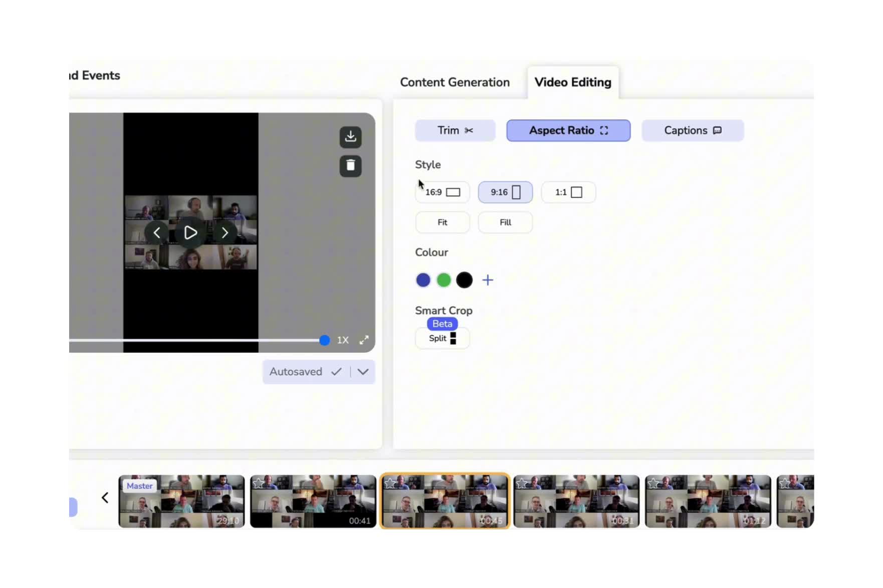Switch to Content Generation tab
The width and height of the screenshot is (883, 588).
pos(455,82)
